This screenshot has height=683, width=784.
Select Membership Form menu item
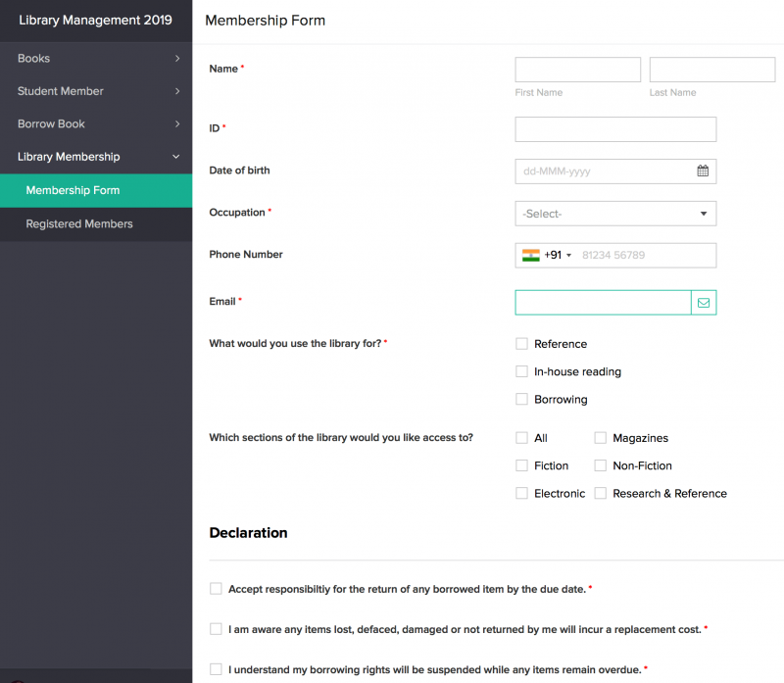point(73,190)
